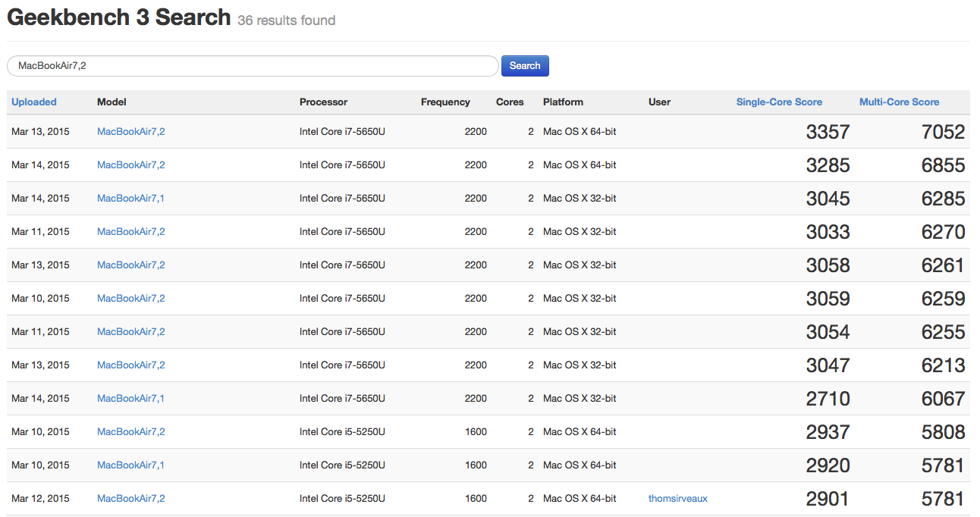Open the MacBookAir7,2 result scoring 7052

point(131,131)
